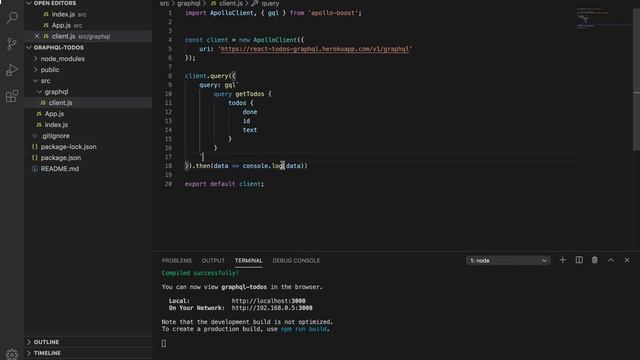The height and width of the screenshot is (360, 640).
Task: Collapse the src folder
Action: (45, 81)
